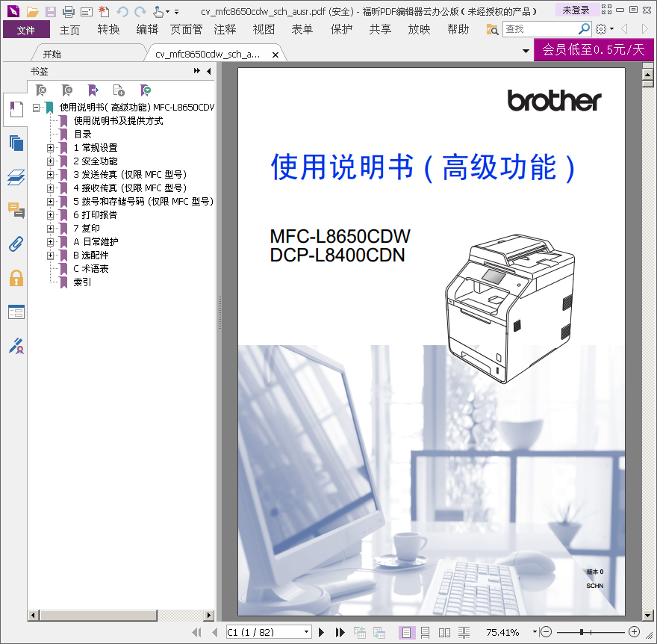Click the Open folder icon in quick toolbar

[x=32, y=11]
